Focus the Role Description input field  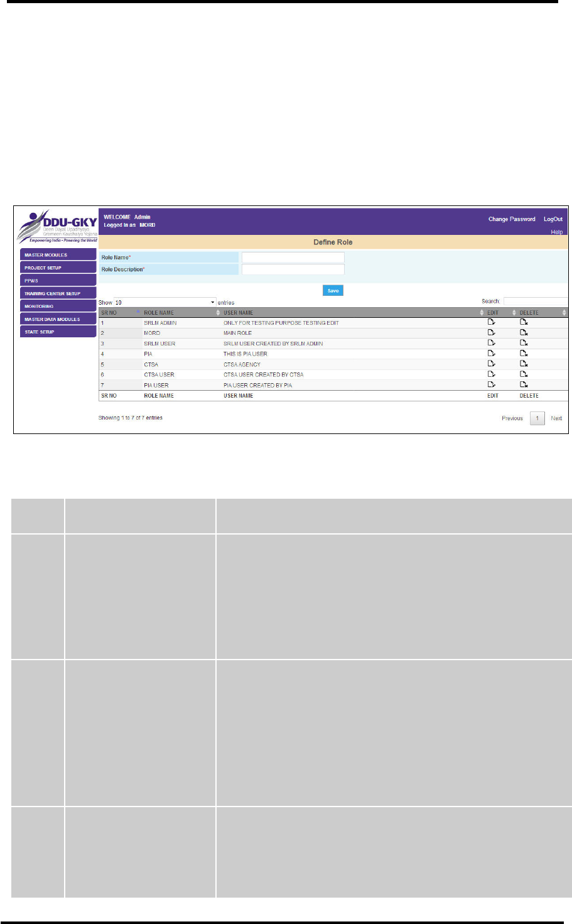pyautogui.click(x=293, y=269)
